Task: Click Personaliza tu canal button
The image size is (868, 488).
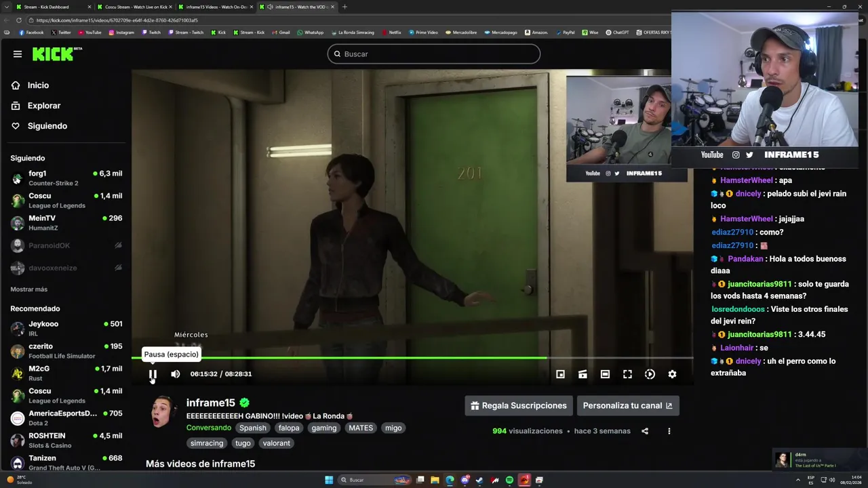Action: click(628, 405)
